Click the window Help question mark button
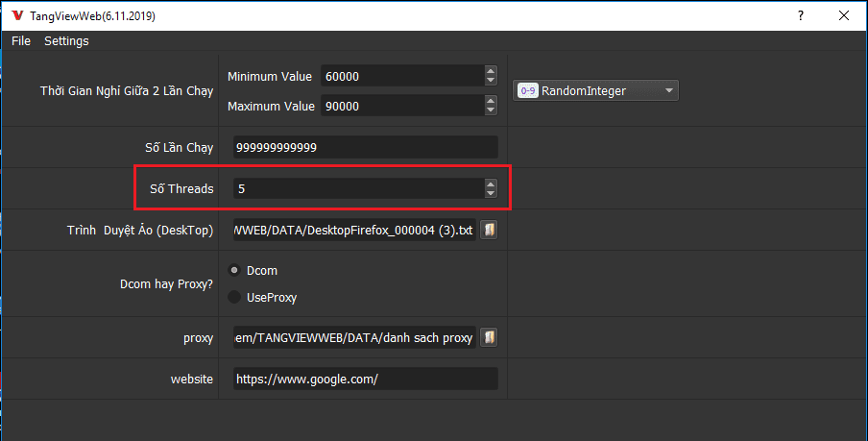The image size is (868, 441). (799, 16)
